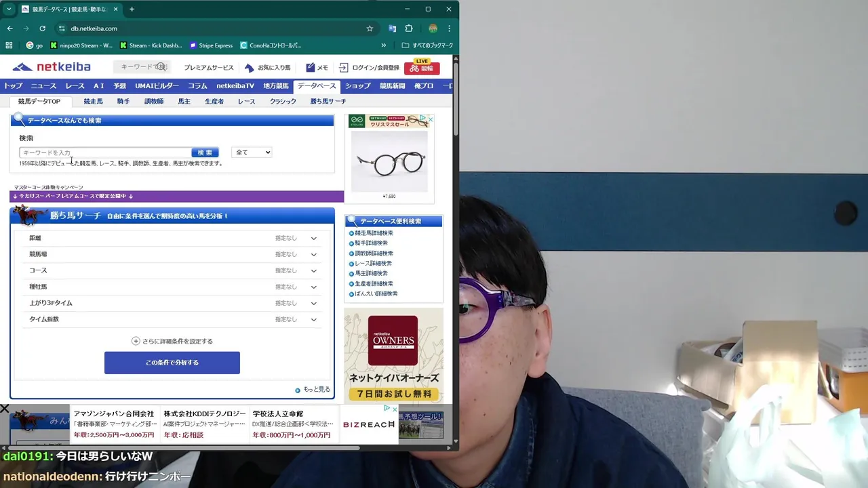Switch to 騎手 sub tab
This screenshot has height=488, width=868.
click(x=123, y=101)
